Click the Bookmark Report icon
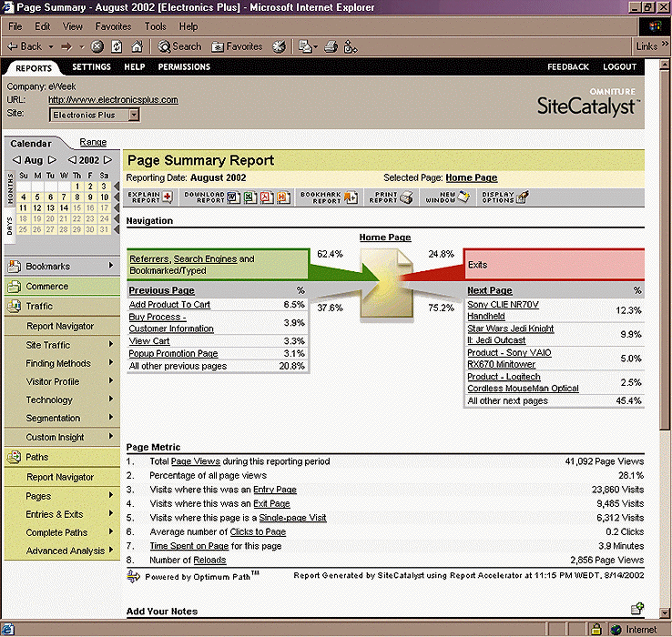The height and width of the screenshot is (637, 672). tap(351, 197)
